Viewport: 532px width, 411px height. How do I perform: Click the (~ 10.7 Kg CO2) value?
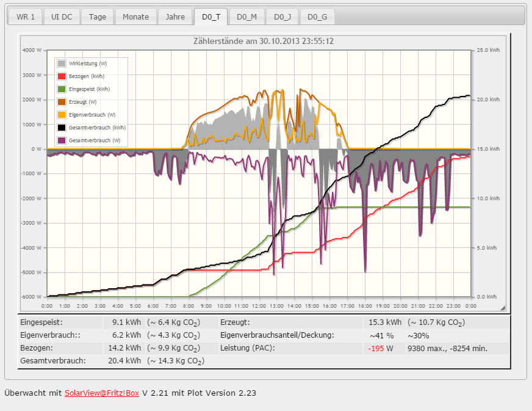click(436, 322)
